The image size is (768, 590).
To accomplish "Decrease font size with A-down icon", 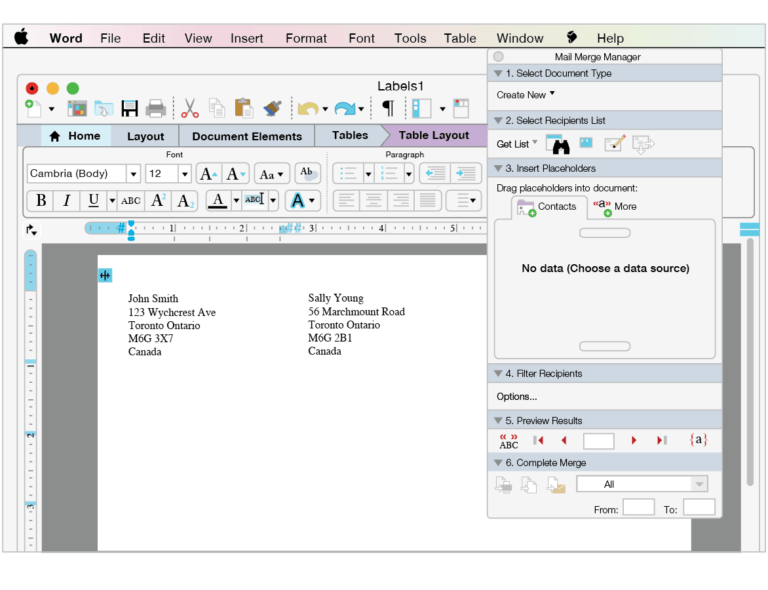I will click(x=236, y=174).
